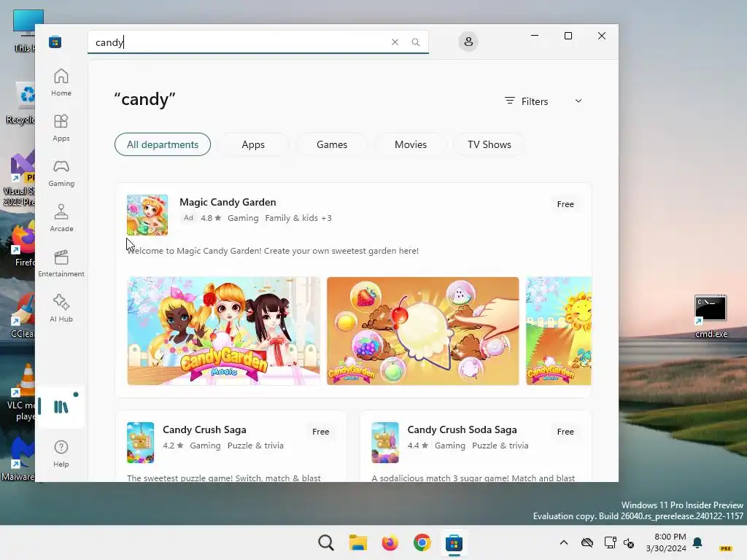Screen dimensions: 747x560
Task: Click the 4.4 rating for Candy Crush Soda Saga
Action: tap(418, 446)
